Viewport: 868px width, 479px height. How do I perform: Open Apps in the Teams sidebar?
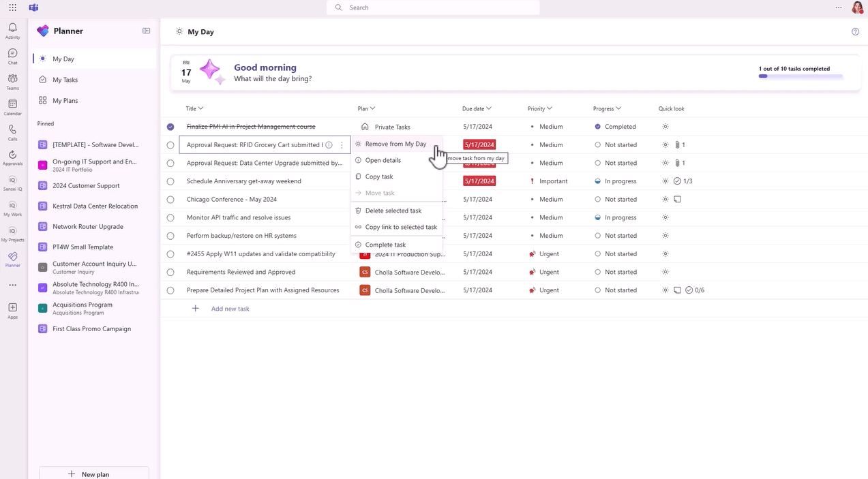click(x=12, y=310)
